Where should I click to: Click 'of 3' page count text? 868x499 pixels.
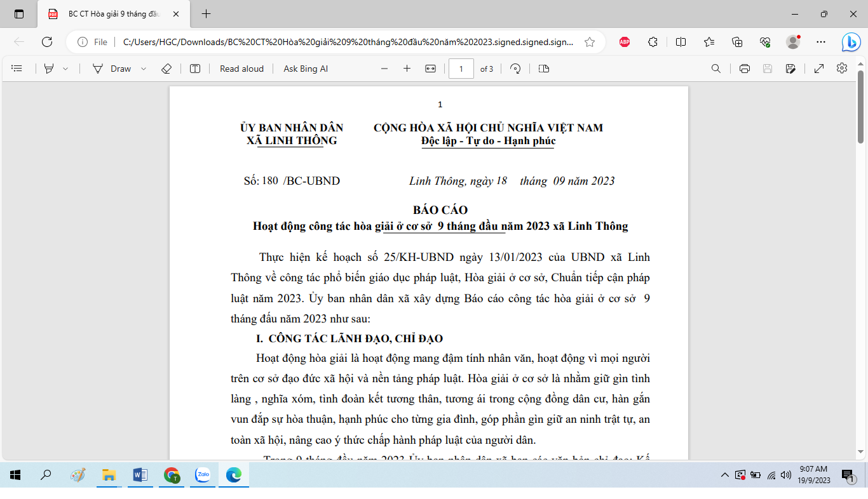(487, 69)
